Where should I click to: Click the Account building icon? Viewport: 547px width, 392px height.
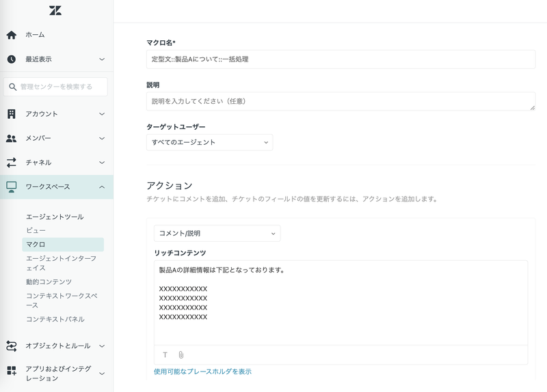coord(12,114)
